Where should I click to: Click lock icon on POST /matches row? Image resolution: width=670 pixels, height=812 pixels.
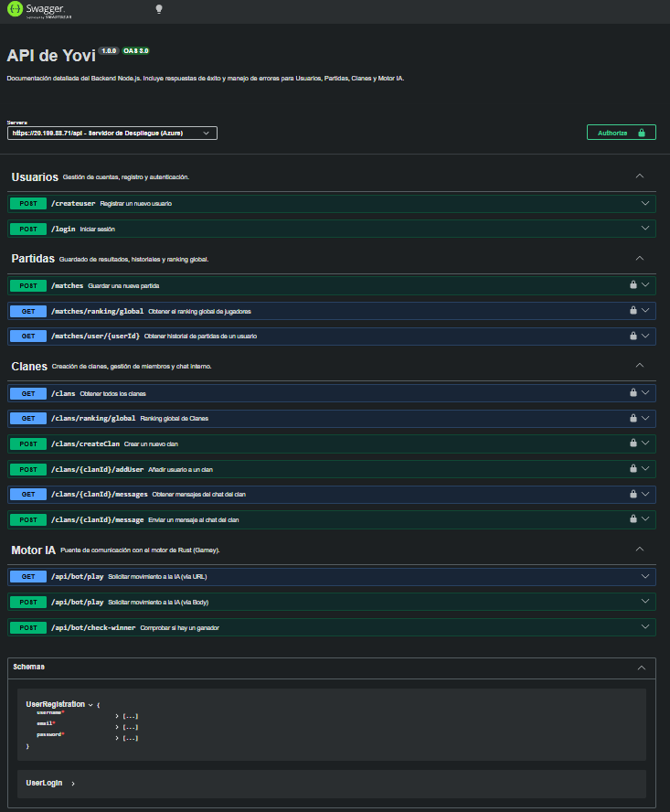633,285
